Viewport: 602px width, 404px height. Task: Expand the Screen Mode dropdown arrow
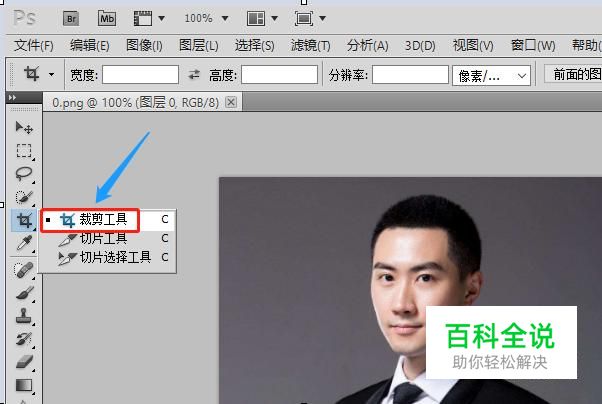[x=322, y=18]
